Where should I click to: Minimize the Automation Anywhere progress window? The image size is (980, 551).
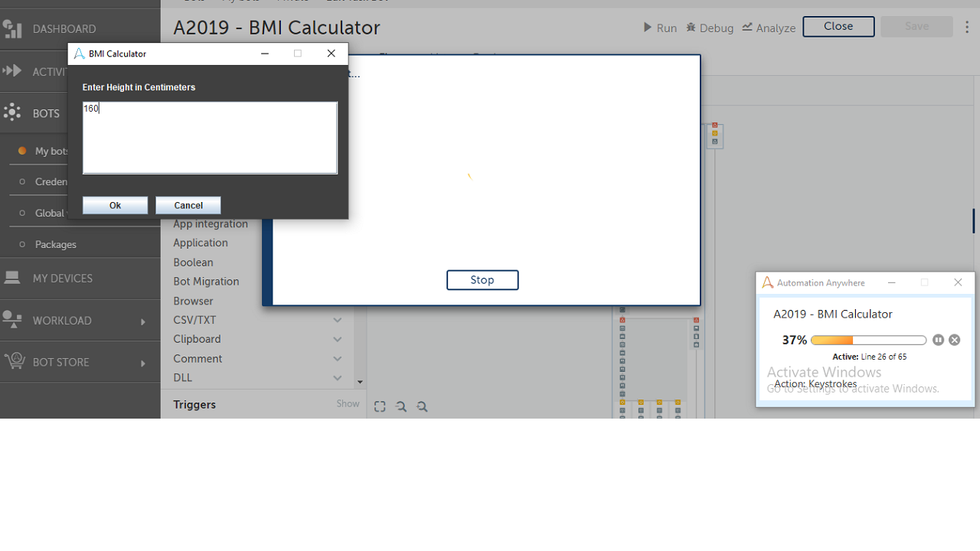(x=891, y=282)
